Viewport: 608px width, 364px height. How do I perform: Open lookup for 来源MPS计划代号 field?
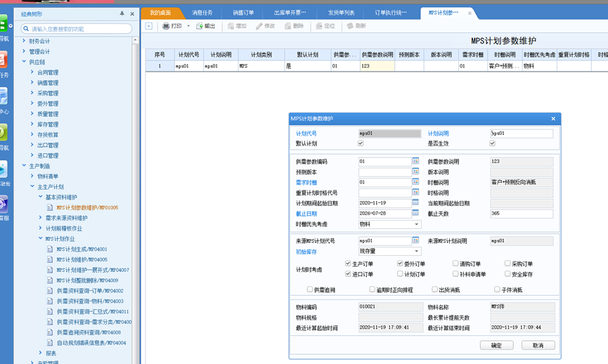(415, 240)
